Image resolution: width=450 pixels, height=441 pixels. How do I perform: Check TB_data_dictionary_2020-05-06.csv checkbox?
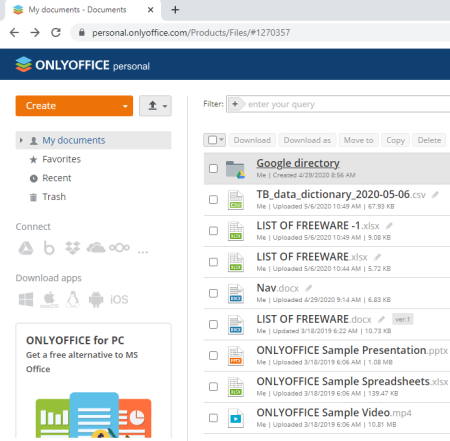pyautogui.click(x=213, y=200)
